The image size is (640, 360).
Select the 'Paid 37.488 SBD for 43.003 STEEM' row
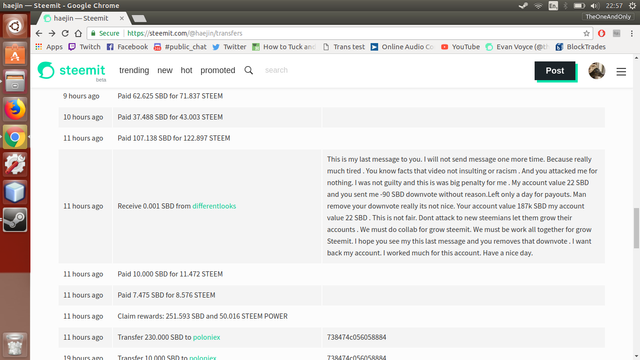(x=331, y=117)
